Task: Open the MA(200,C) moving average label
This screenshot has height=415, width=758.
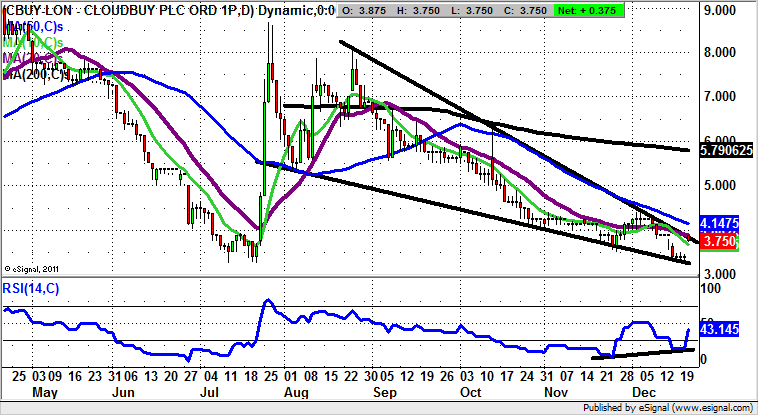Action: click(x=36, y=74)
